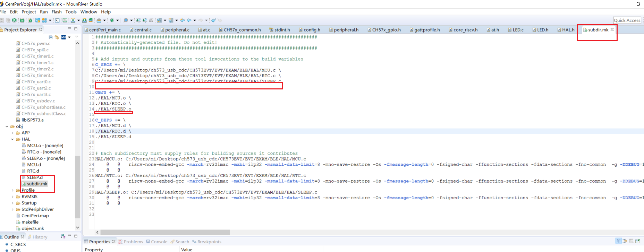Click the terminal console toolbar icon

coord(57,20)
